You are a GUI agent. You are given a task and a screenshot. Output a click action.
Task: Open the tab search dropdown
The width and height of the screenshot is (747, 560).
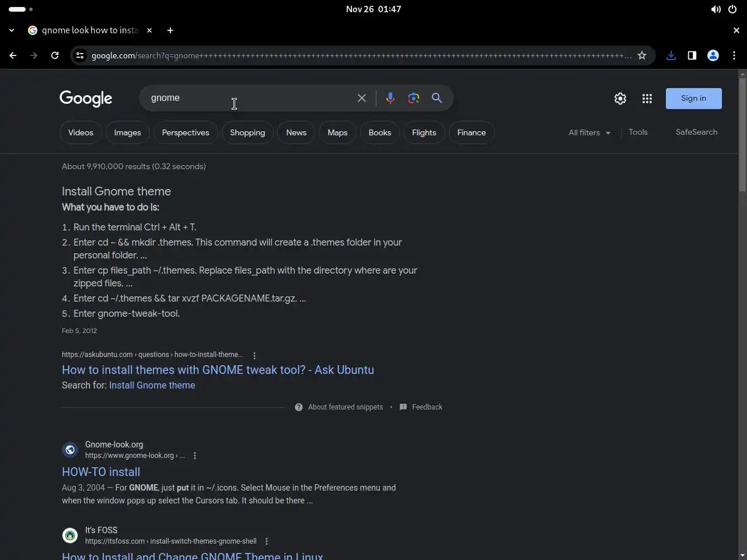[x=12, y=30]
